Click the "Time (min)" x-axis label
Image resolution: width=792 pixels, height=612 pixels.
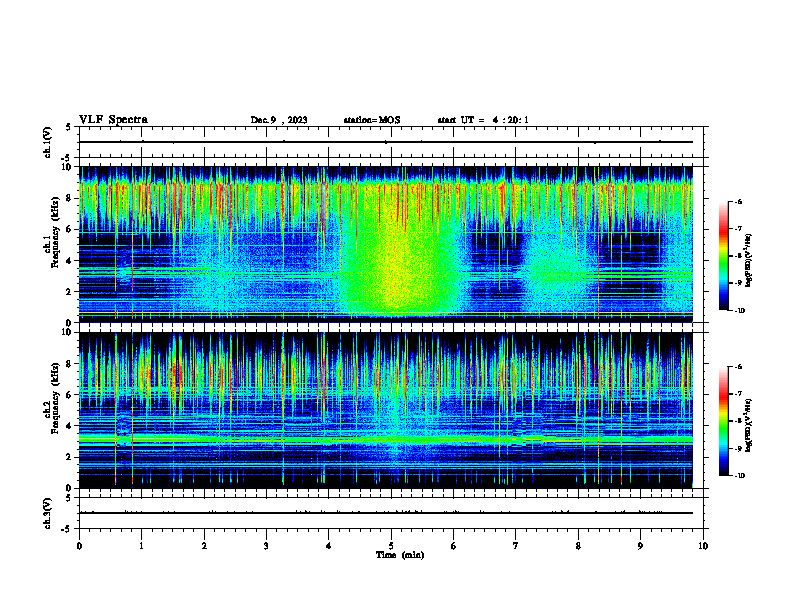click(x=400, y=555)
